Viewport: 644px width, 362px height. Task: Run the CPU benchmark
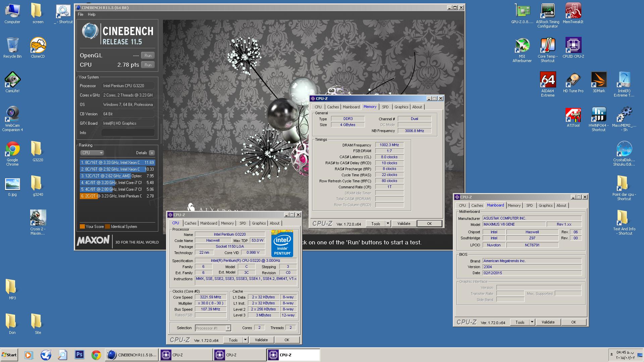click(x=148, y=65)
